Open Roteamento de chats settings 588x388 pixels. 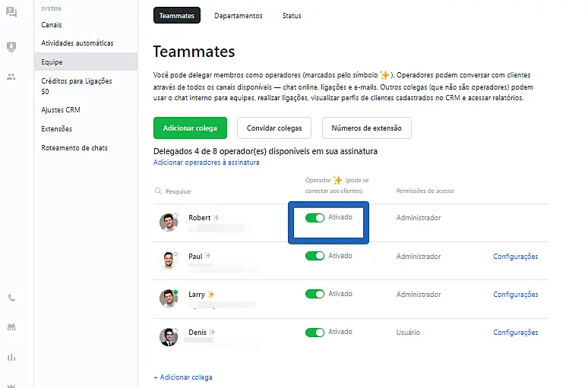tap(74, 147)
